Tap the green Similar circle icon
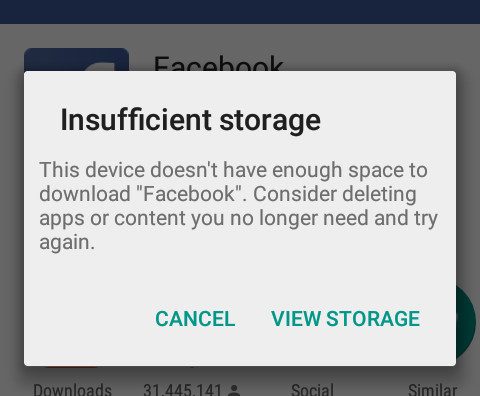The height and width of the screenshot is (396, 480). pos(466,322)
